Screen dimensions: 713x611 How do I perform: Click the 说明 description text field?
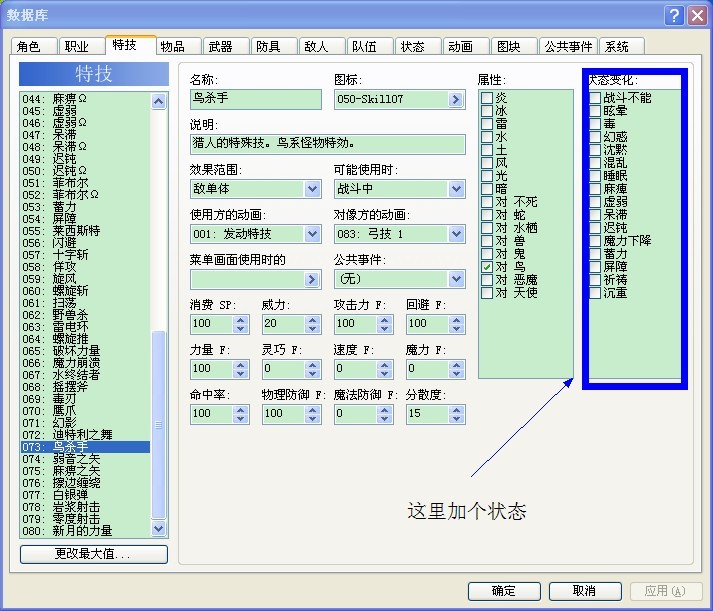(x=327, y=144)
